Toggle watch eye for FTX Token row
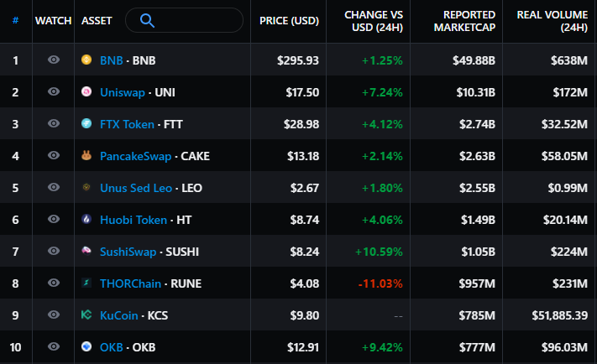The width and height of the screenshot is (597, 364). coord(54,123)
